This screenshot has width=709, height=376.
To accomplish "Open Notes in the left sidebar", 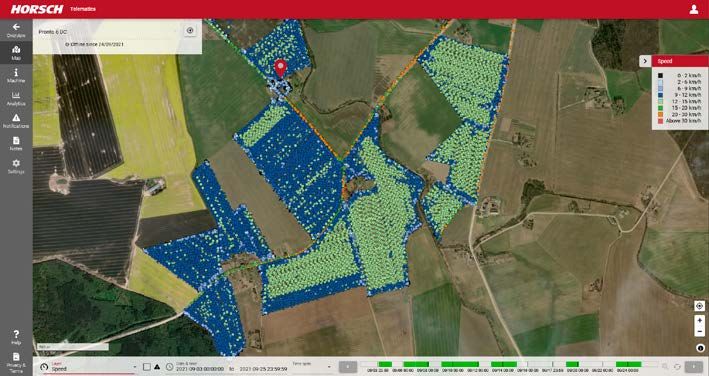I will pos(16,144).
